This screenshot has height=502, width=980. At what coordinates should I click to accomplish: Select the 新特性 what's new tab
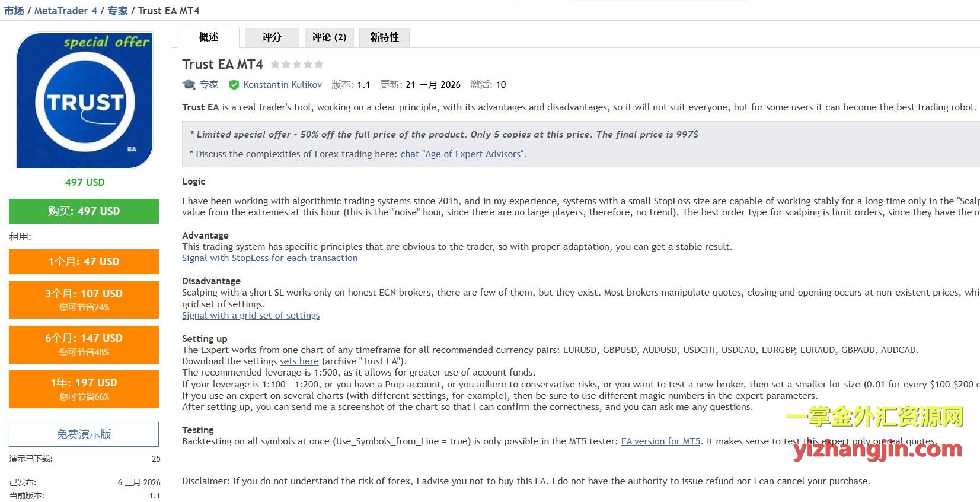pyautogui.click(x=384, y=37)
